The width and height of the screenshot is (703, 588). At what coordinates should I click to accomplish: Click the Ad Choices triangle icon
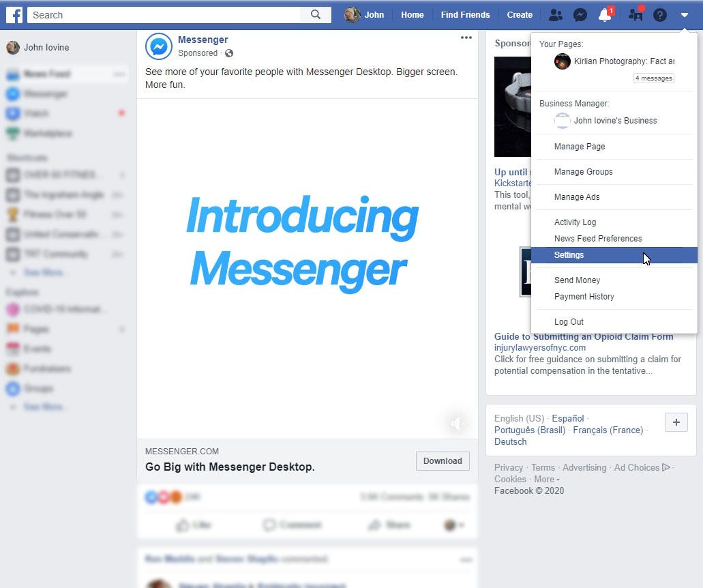[666, 467]
